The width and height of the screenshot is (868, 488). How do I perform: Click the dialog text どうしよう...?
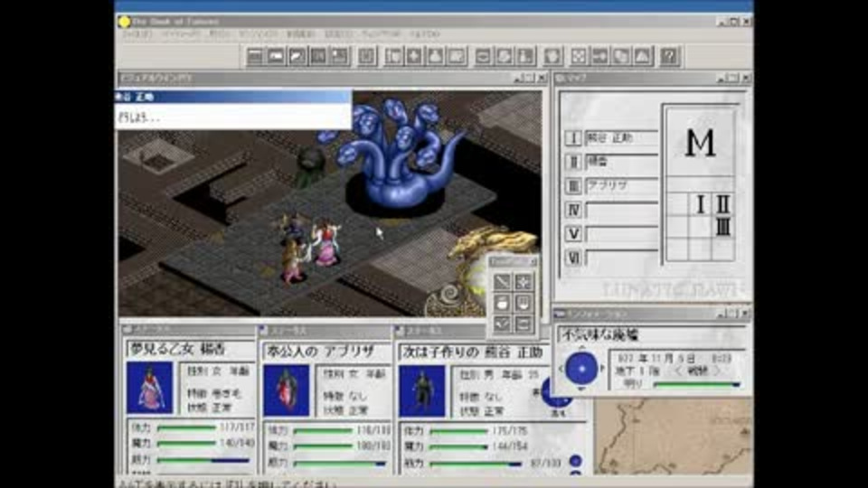[139, 117]
